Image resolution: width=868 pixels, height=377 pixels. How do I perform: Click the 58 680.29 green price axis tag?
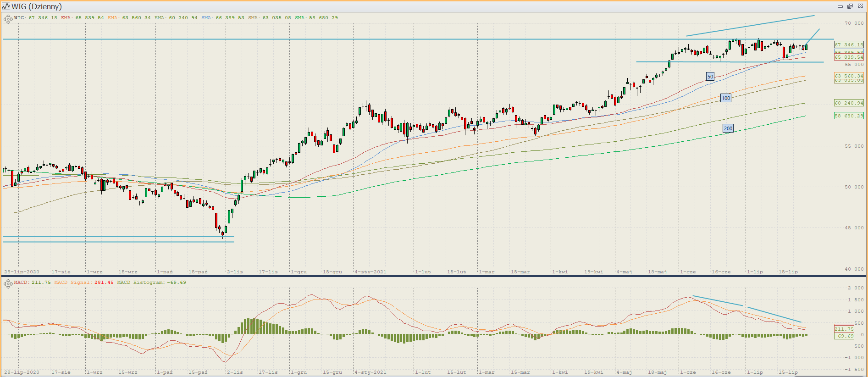848,116
